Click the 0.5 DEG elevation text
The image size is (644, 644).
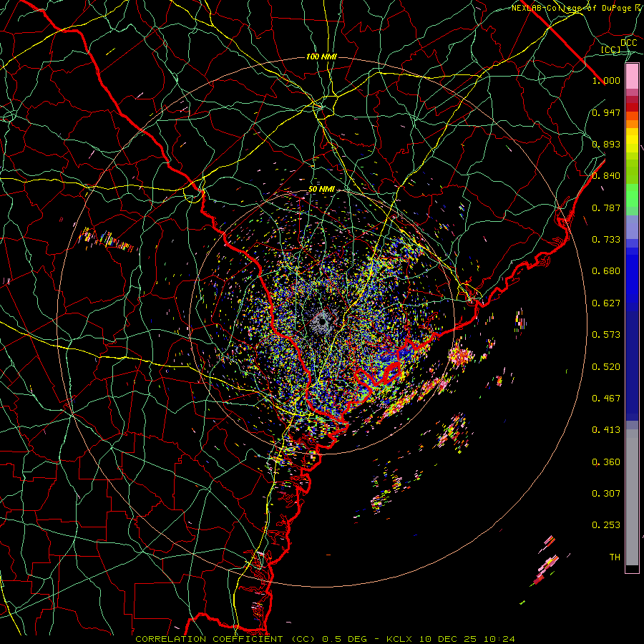click(346, 639)
